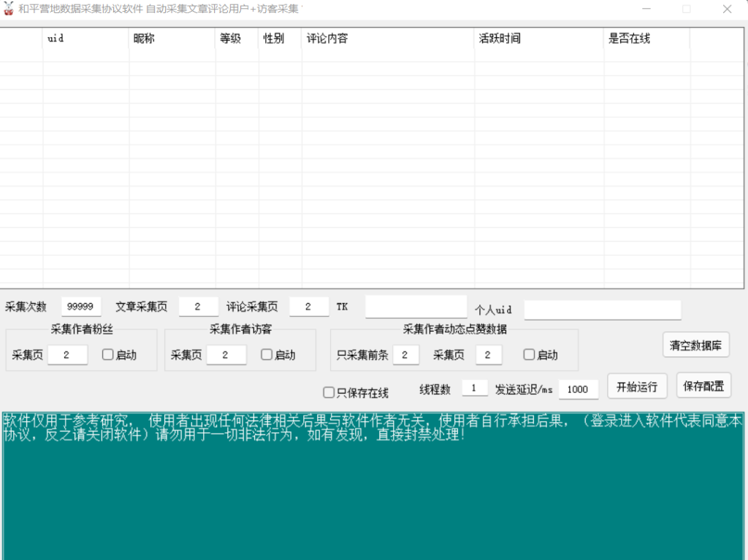
Task: Click the 只采集前条 input field
Action: click(405, 355)
